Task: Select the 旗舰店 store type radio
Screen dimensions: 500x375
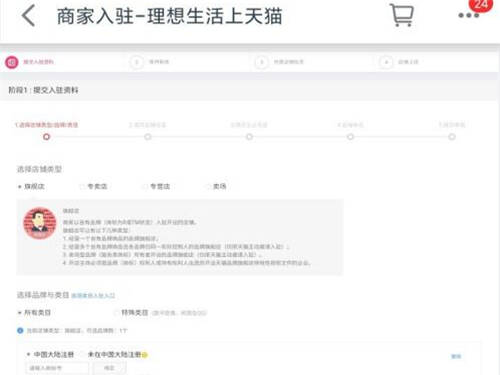Action: pyautogui.click(x=20, y=187)
